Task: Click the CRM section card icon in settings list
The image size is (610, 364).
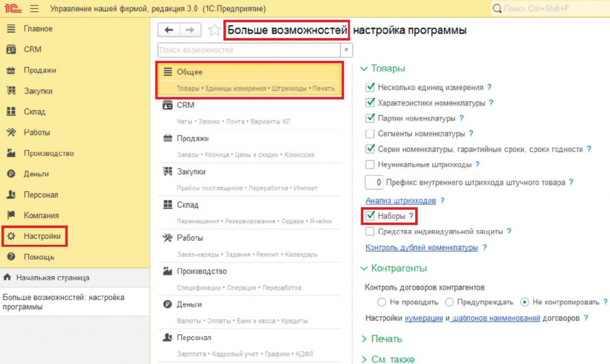Action: click(x=167, y=105)
